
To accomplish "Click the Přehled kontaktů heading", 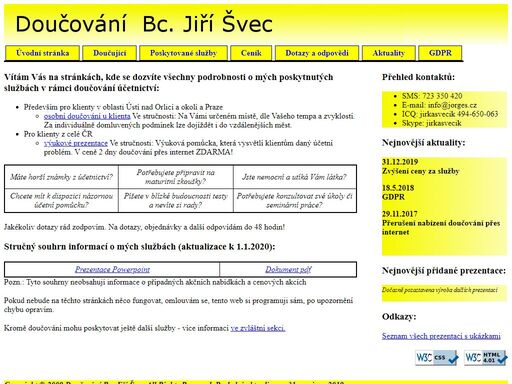I will (418, 77).
